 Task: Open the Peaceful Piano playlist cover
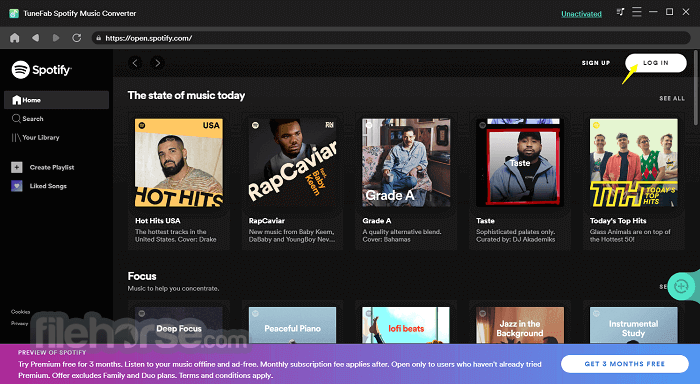(292, 325)
